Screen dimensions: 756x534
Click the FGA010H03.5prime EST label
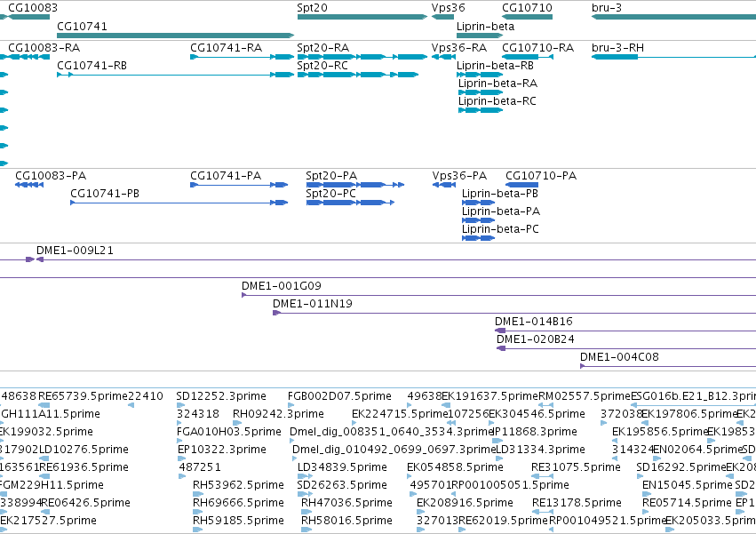click(229, 432)
